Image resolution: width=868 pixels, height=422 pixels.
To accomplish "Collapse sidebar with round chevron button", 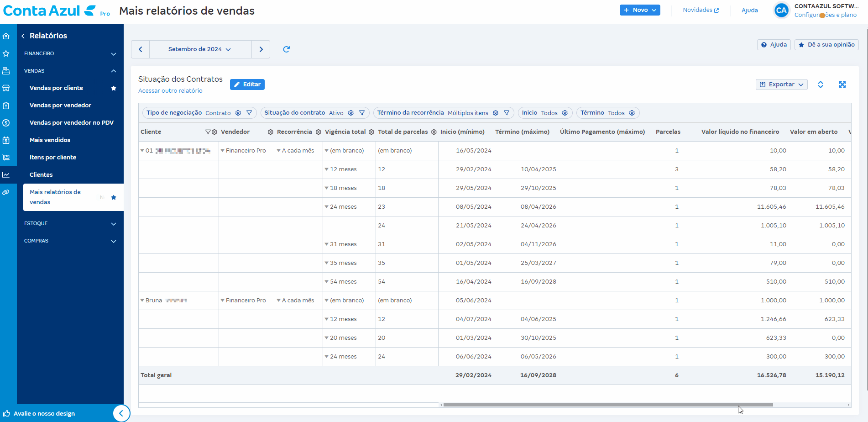I will point(121,413).
